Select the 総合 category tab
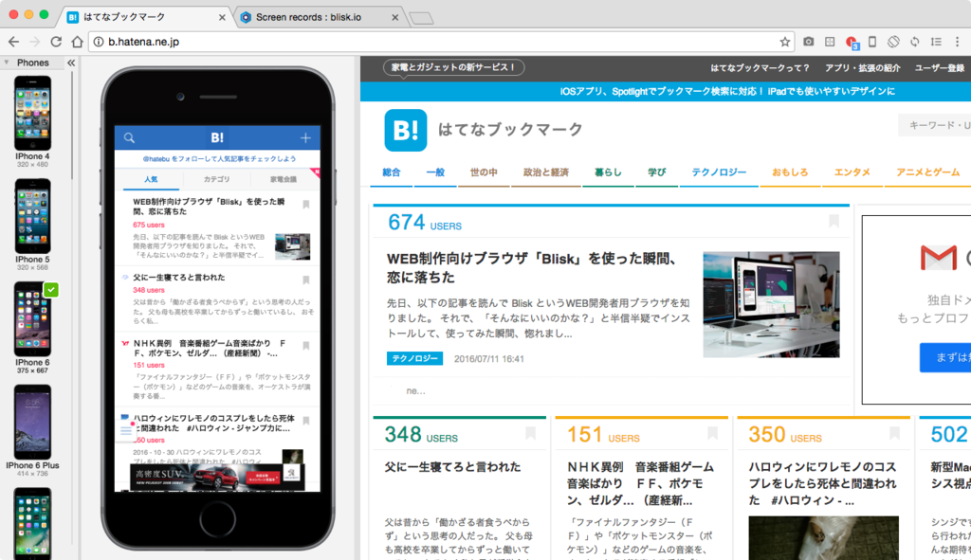The height and width of the screenshot is (560, 971). pos(392,172)
